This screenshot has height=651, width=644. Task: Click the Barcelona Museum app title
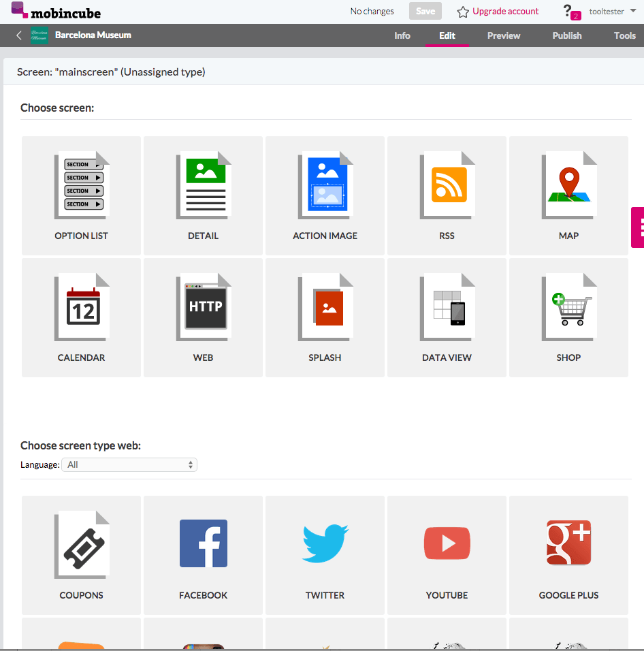tap(93, 35)
